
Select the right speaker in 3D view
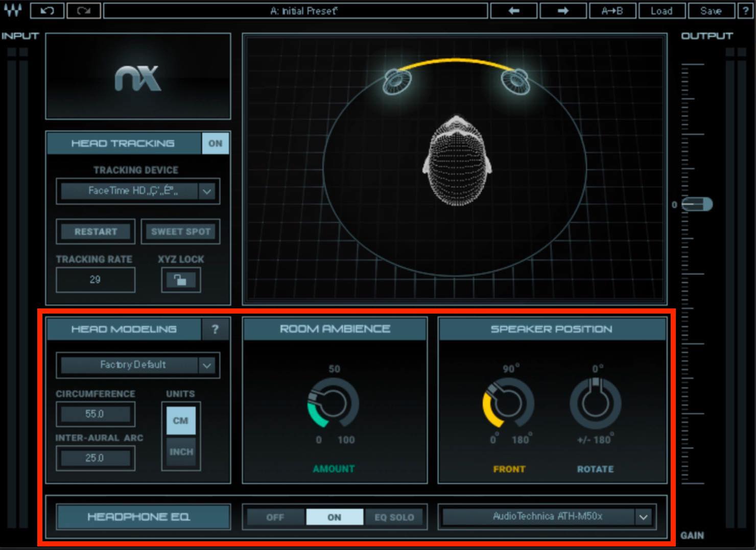515,82
